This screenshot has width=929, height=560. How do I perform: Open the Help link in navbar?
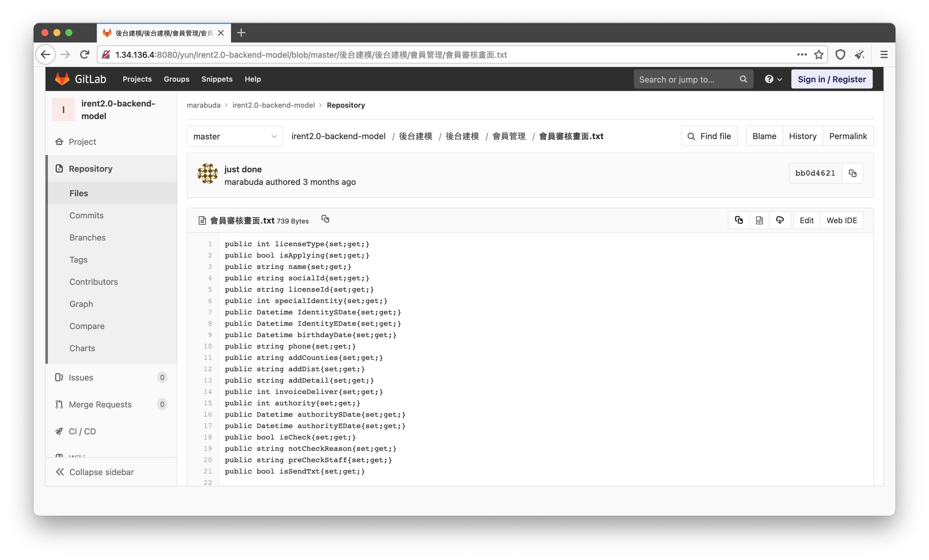253,79
